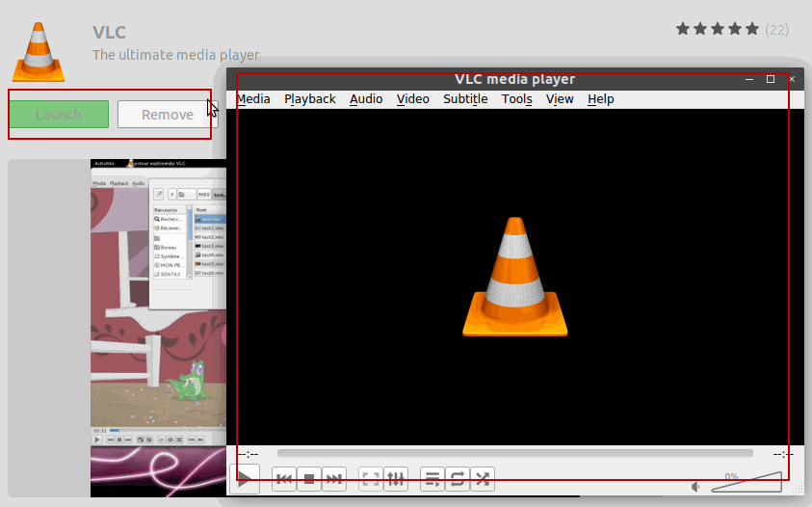Click the five-star rating for VLC
The image size is (812, 507).
coord(718,29)
